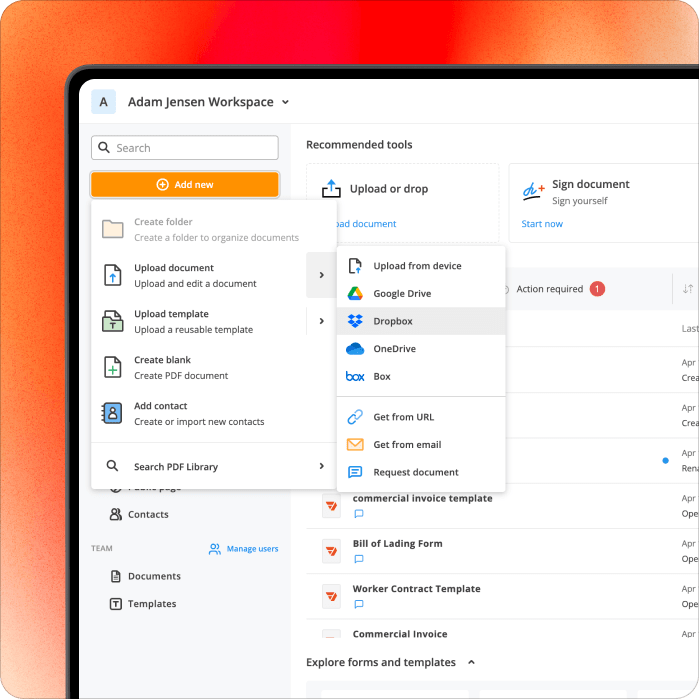Open the Commercial Invoice document
This screenshot has width=699, height=699.
coord(400,634)
